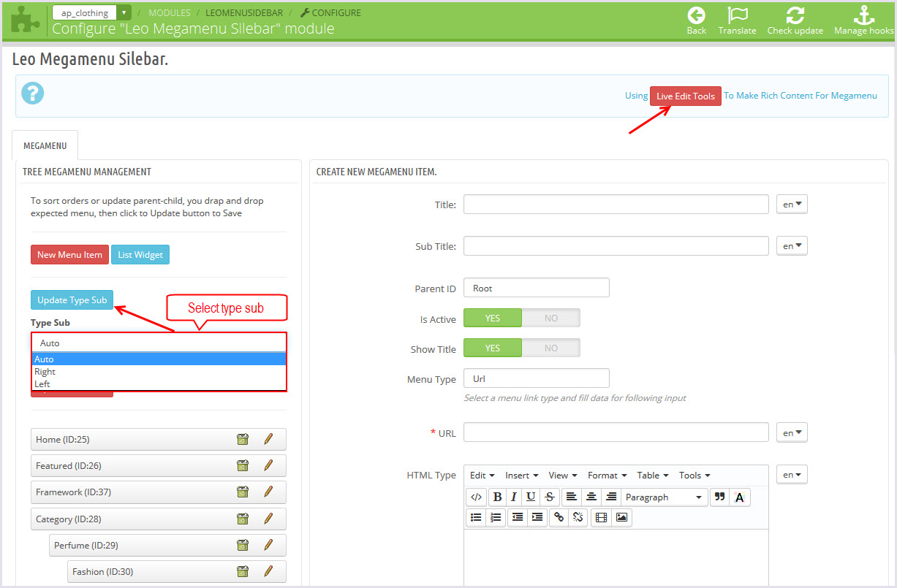Set Is Active to NO
897x588 pixels.
[x=551, y=318]
